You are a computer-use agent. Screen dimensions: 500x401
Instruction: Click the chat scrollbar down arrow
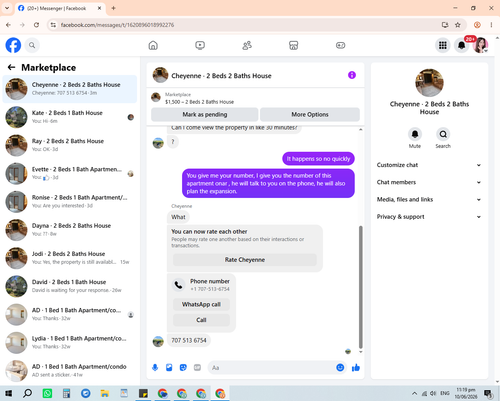361,352
